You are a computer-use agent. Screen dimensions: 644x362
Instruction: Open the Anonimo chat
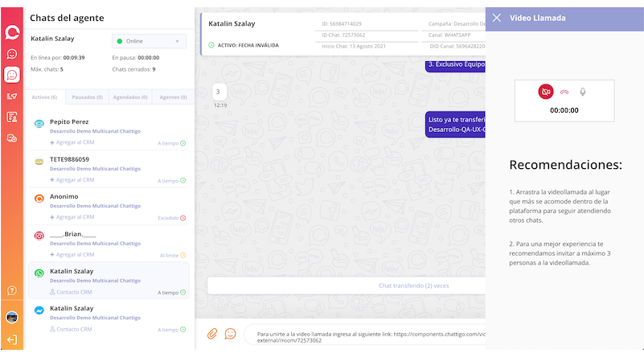click(109, 206)
